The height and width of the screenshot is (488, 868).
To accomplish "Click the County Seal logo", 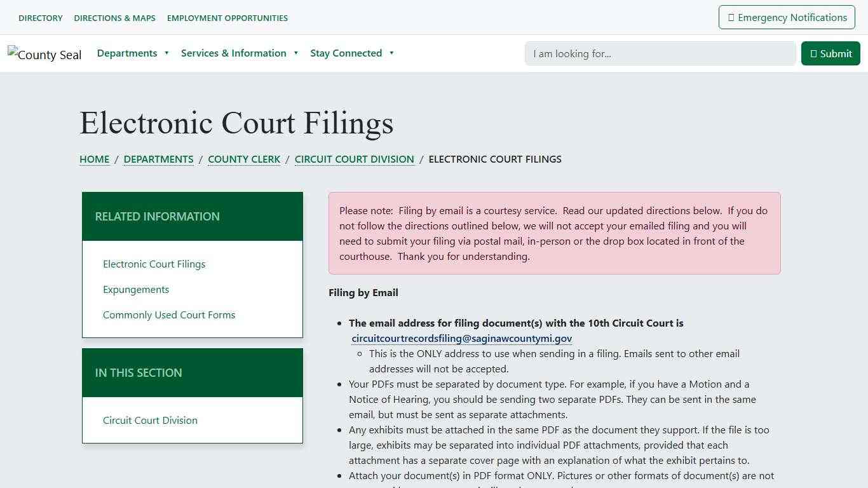I will tap(44, 54).
